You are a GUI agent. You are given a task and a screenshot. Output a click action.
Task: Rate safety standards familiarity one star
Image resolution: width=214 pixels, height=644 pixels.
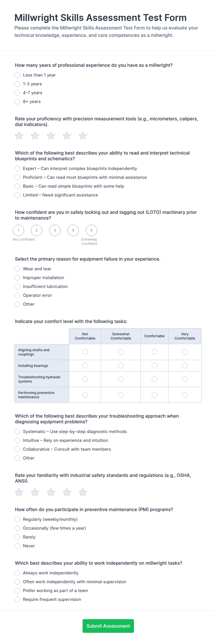19,492
